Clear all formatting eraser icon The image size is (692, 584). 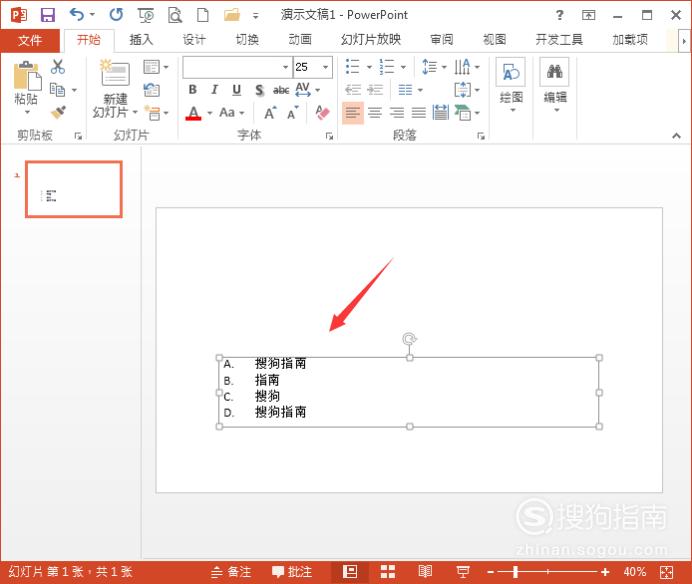tap(323, 113)
